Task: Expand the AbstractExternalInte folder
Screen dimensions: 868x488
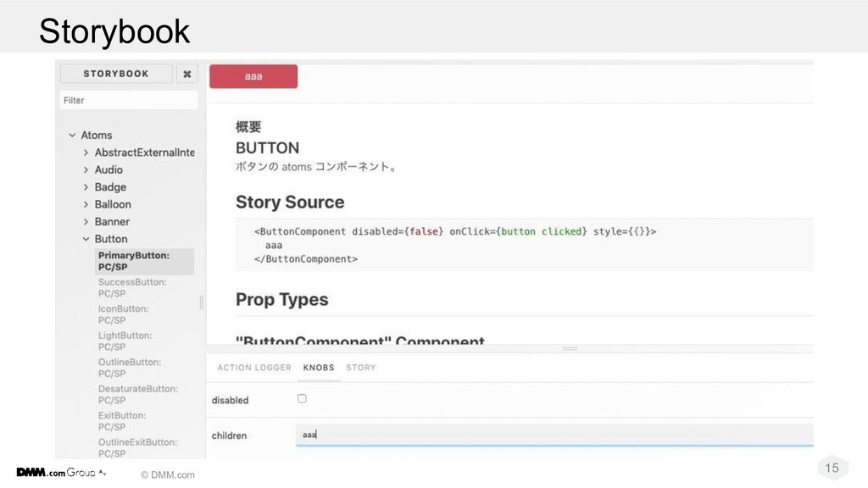Action: click(x=86, y=152)
